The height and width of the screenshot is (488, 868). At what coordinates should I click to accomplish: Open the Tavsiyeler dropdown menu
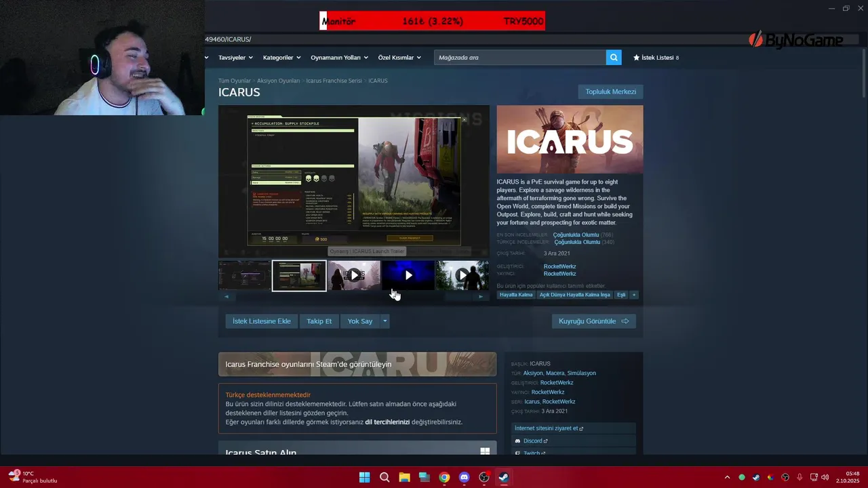tap(235, 58)
